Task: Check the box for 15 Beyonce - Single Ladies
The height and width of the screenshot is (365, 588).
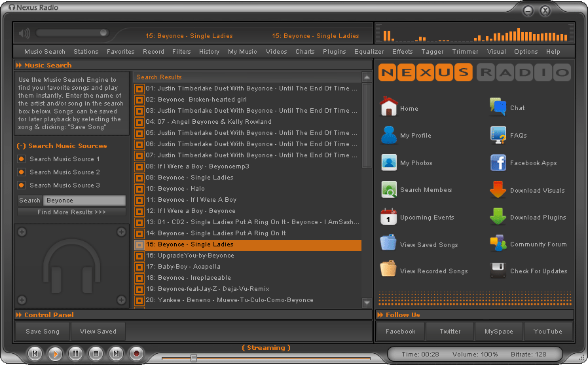Action: pos(139,245)
